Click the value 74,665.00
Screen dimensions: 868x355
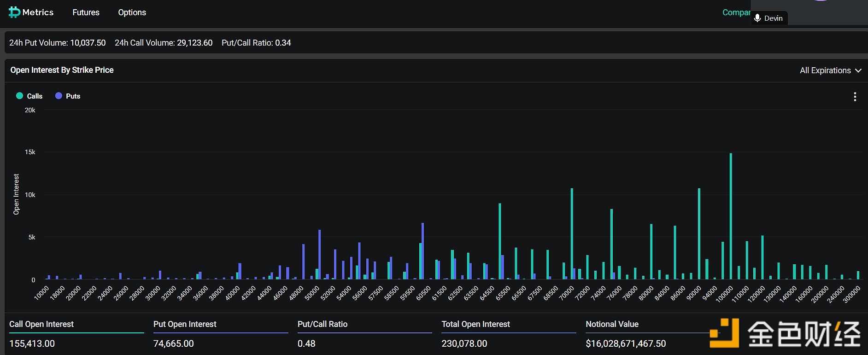tap(174, 343)
